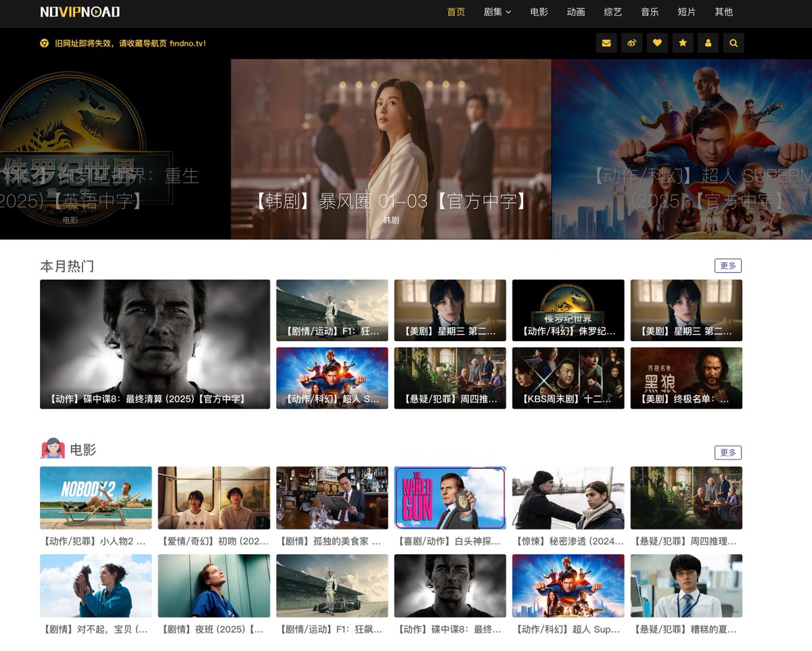Open F1：狂飙 card in 本月热门
Screen dimensions: 812x651
click(332, 311)
